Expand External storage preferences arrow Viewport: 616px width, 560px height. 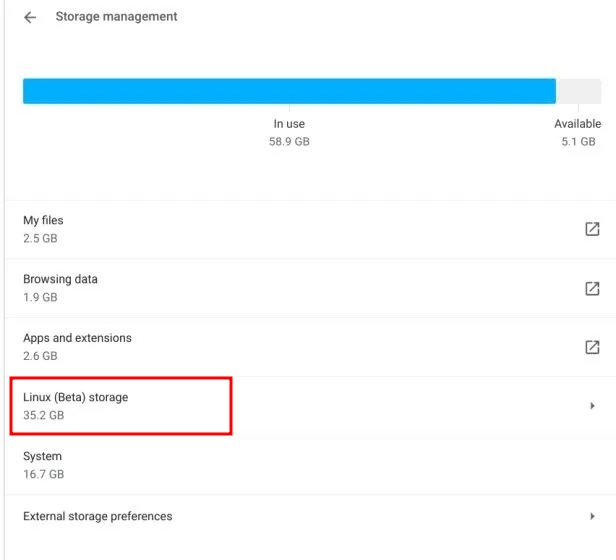592,517
